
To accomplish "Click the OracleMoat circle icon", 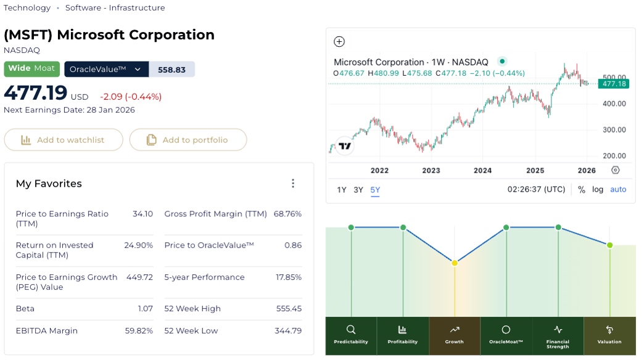I will [x=506, y=330].
